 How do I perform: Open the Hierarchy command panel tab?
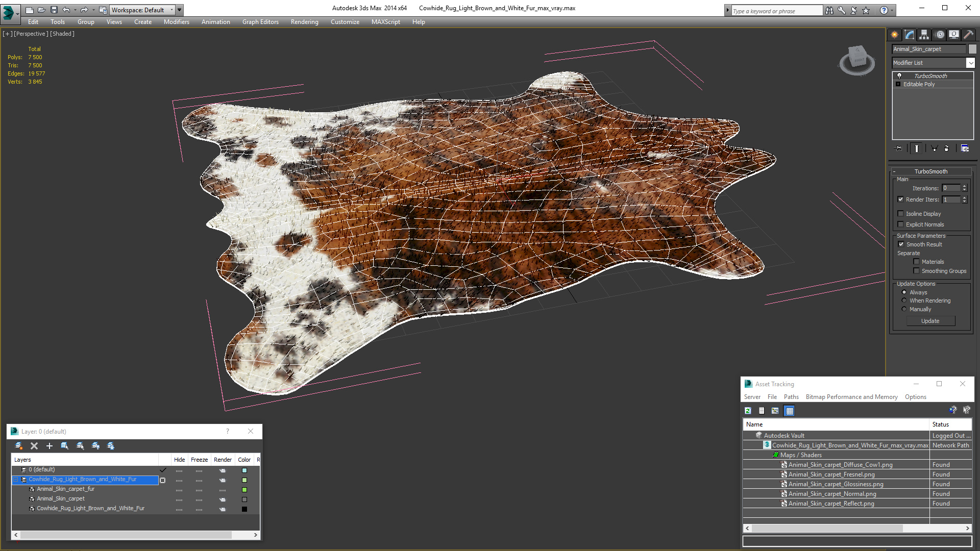[x=924, y=35]
